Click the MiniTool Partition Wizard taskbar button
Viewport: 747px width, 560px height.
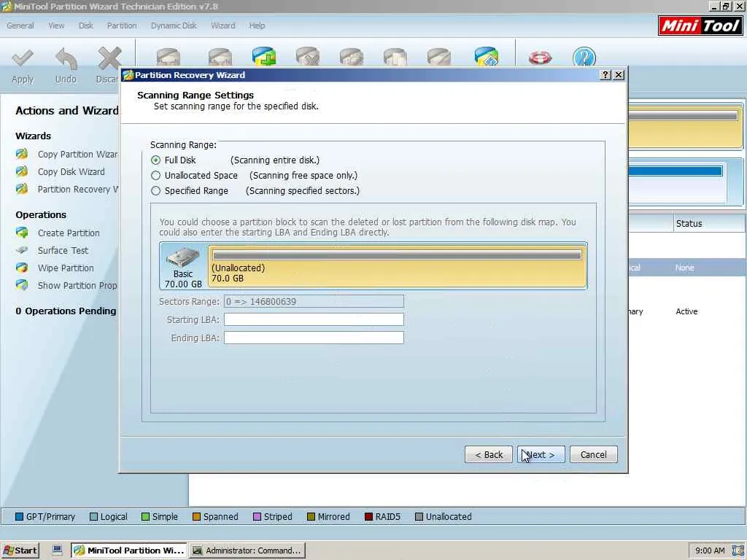pyautogui.click(x=129, y=551)
